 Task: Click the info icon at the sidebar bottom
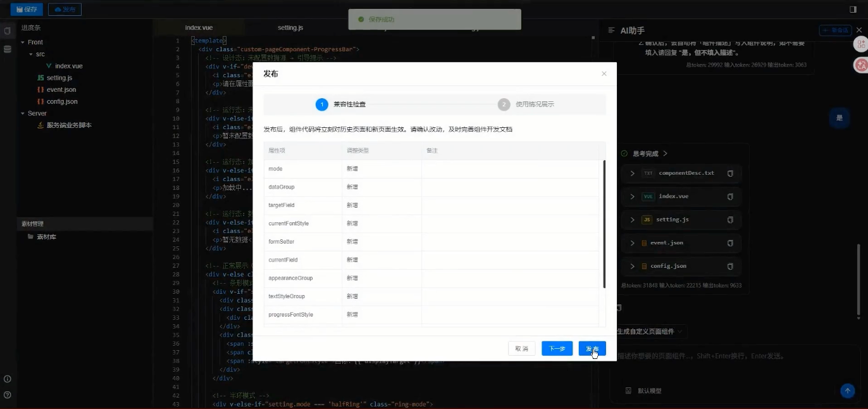coord(8,379)
